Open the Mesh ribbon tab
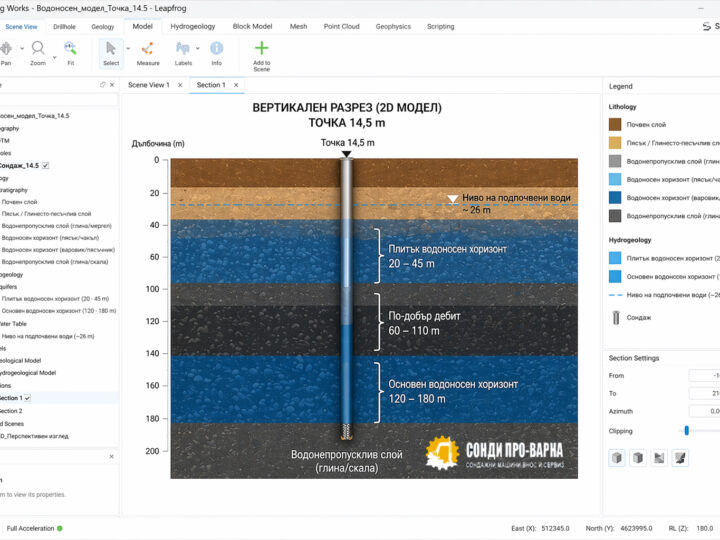 (x=298, y=27)
